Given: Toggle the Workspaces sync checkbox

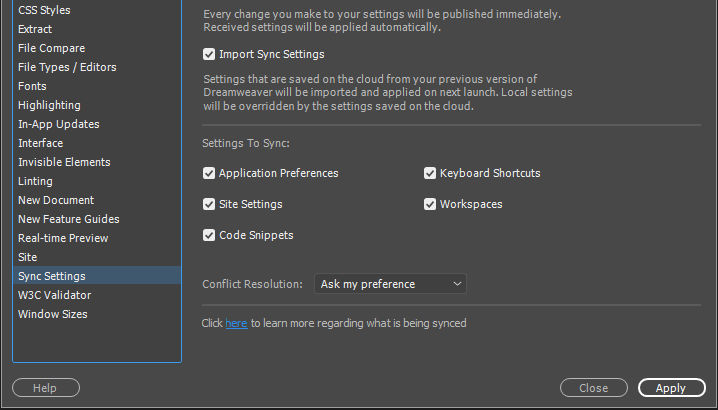Looking at the screenshot, I should coord(430,204).
